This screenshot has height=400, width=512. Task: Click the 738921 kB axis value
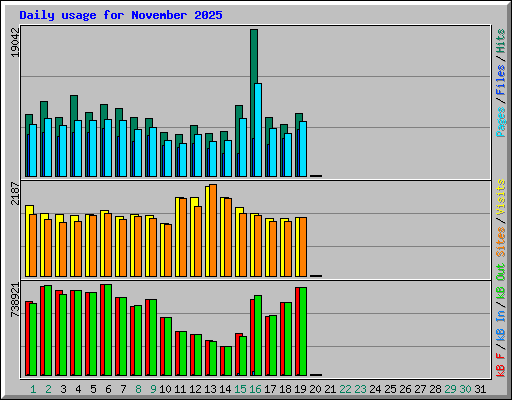tap(15, 300)
